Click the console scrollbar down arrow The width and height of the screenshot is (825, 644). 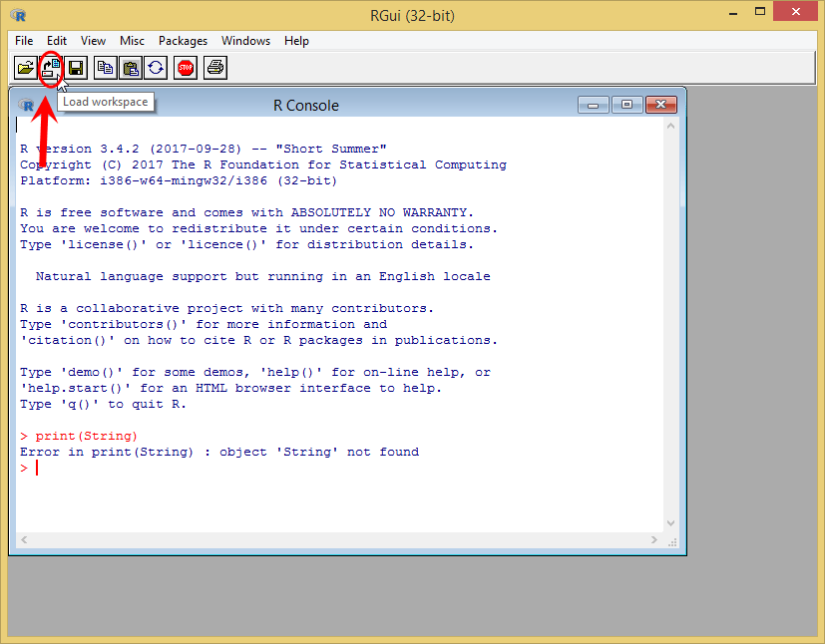670,523
